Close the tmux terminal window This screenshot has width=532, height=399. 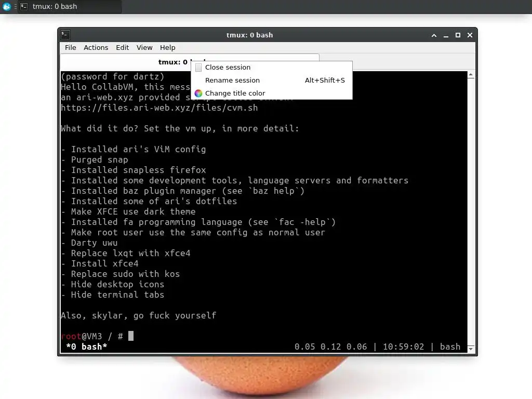[x=470, y=35]
